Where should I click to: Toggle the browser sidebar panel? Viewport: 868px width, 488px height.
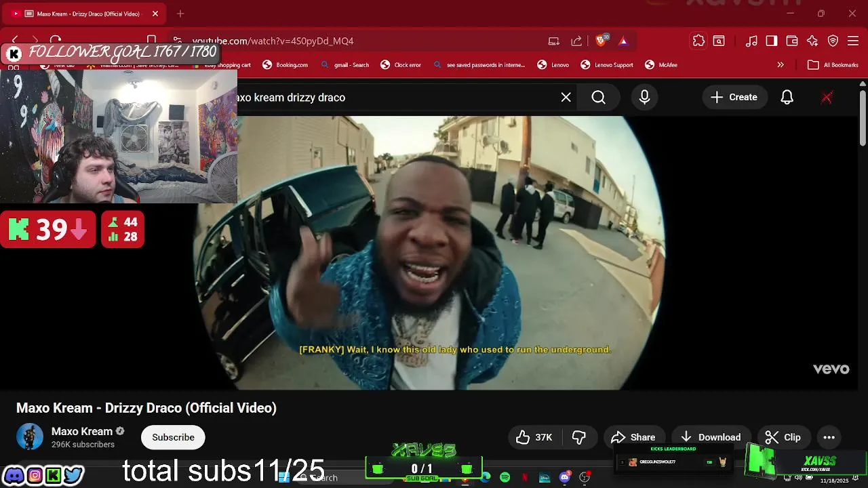772,41
